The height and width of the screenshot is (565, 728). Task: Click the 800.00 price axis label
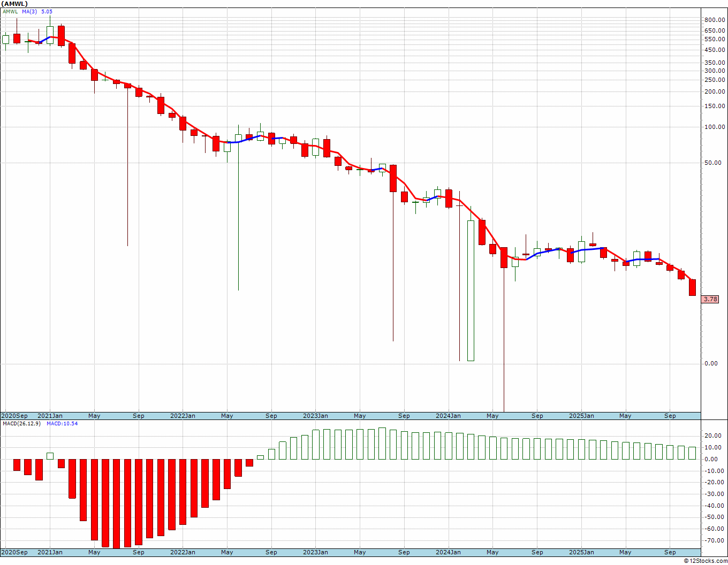(715, 20)
